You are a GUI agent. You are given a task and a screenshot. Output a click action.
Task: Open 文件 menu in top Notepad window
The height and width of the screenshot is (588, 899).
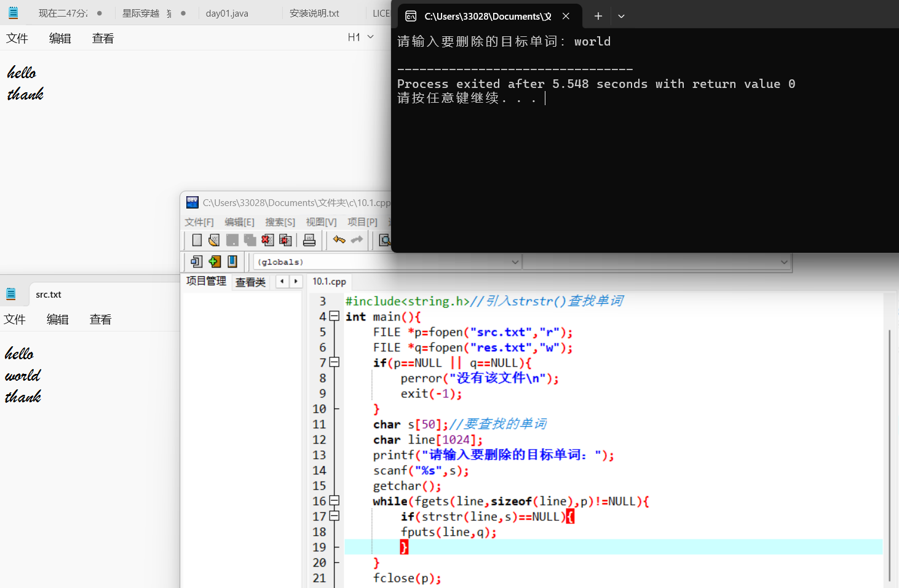click(x=17, y=38)
